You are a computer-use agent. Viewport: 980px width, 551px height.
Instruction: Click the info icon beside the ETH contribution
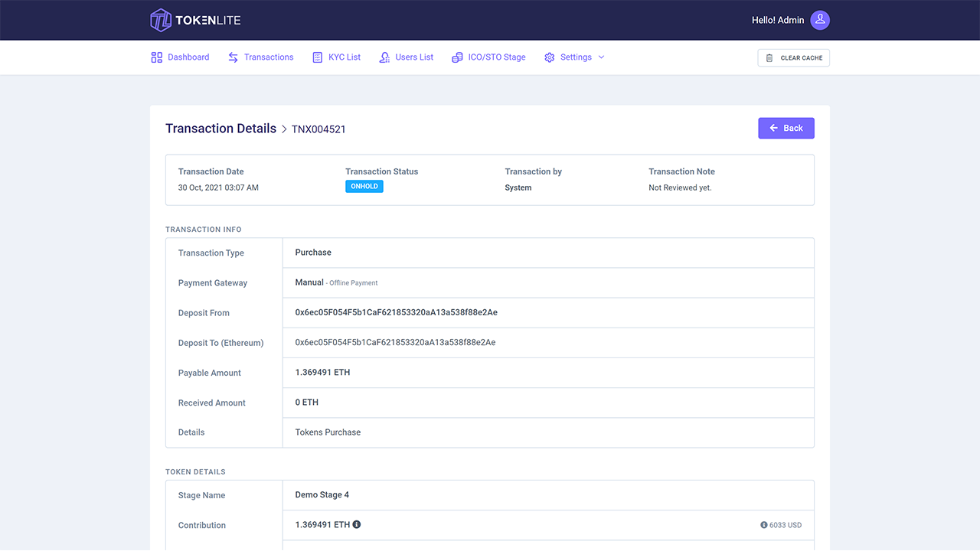(356, 525)
